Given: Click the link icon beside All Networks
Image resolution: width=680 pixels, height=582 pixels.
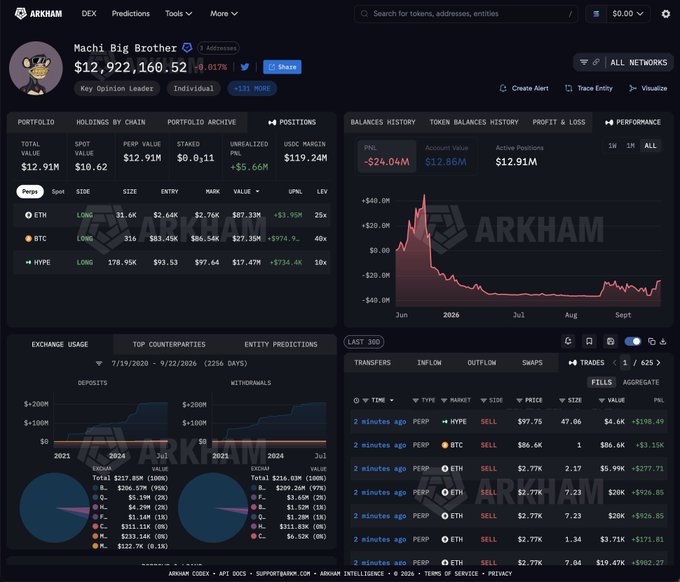Looking at the screenshot, I should (596, 62).
